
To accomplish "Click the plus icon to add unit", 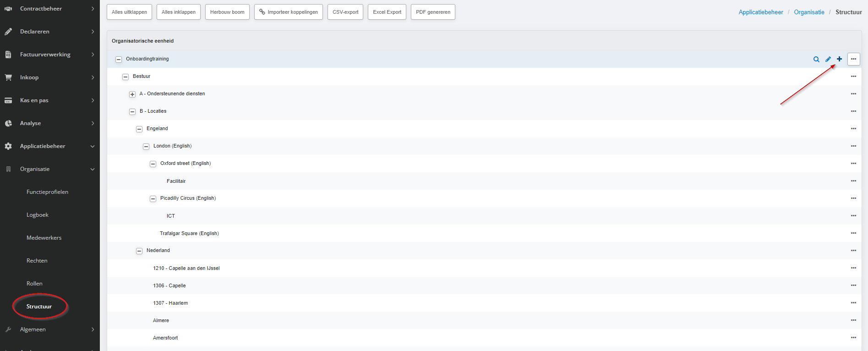I will [839, 59].
